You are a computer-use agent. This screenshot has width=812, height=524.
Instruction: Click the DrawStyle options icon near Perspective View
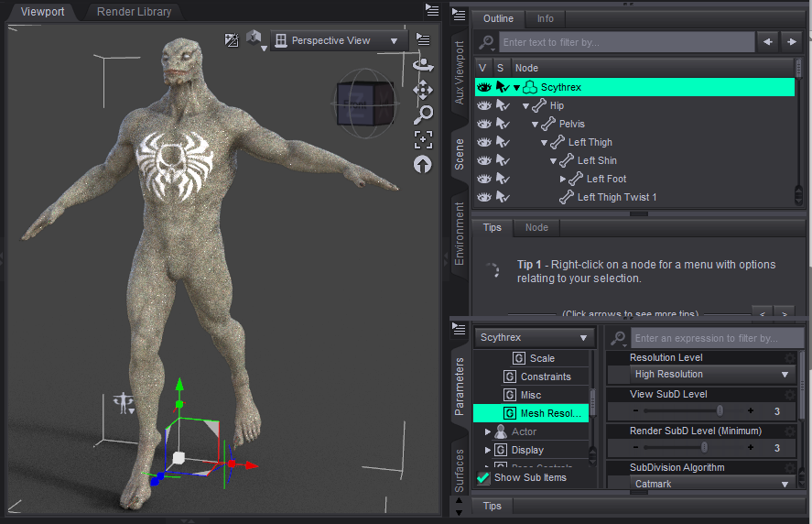232,40
